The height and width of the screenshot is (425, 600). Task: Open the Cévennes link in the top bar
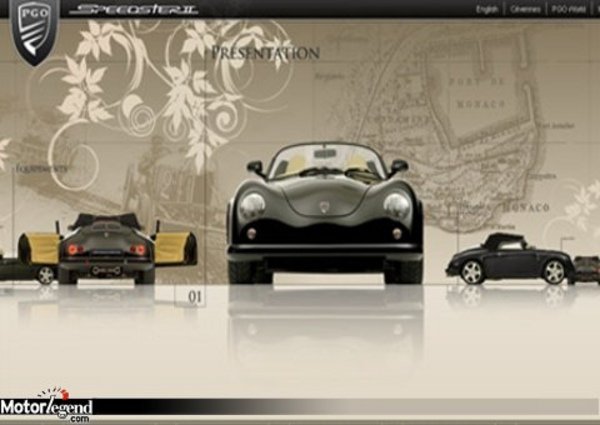coord(525,9)
